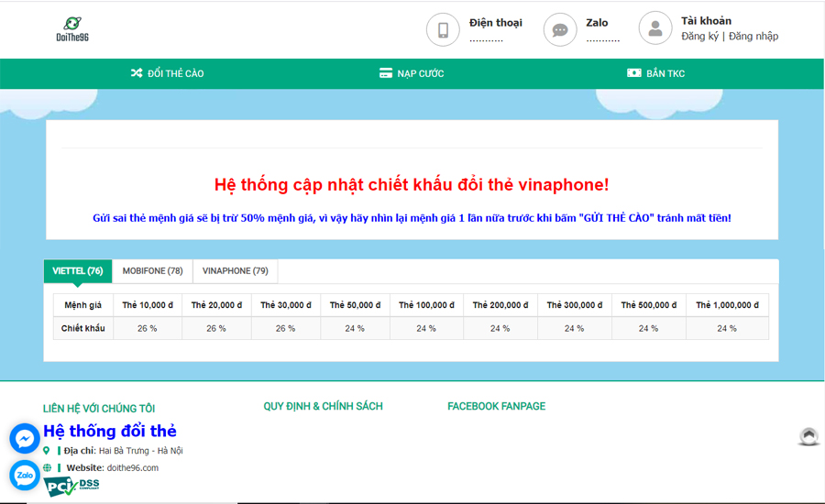
Task: Click the Zalo contact label
Action: tap(597, 23)
